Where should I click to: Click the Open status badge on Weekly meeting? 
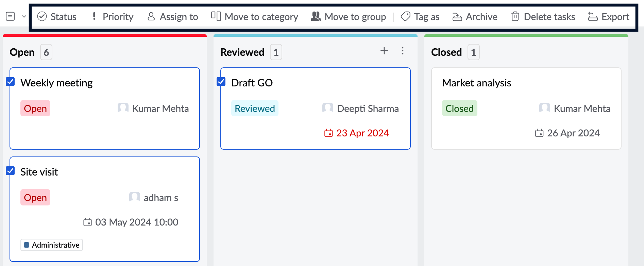click(x=35, y=108)
